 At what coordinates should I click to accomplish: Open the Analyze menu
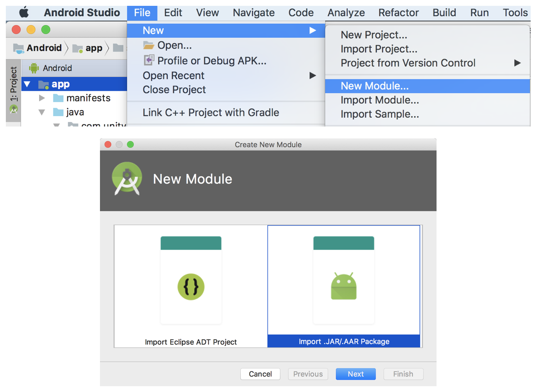click(346, 12)
